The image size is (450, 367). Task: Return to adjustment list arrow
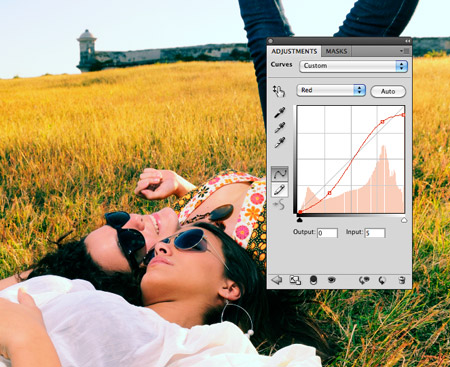point(277,280)
